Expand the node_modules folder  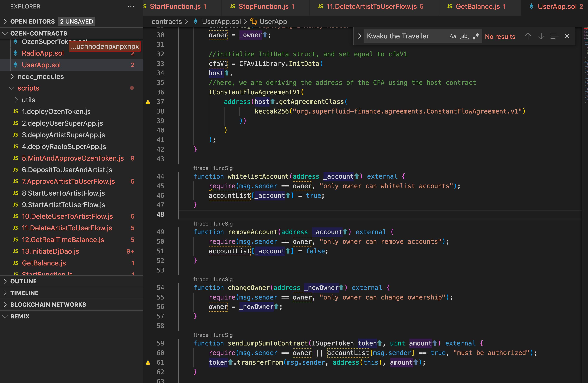(x=12, y=77)
